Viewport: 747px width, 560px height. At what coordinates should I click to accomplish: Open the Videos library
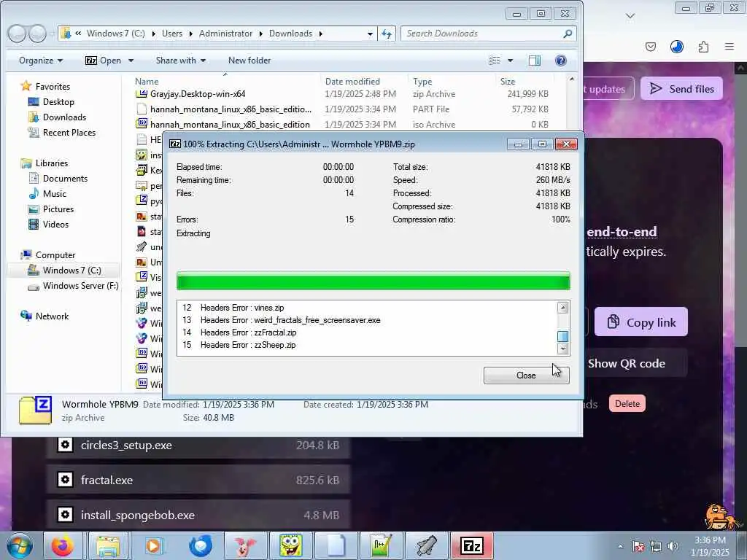point(55,225)
